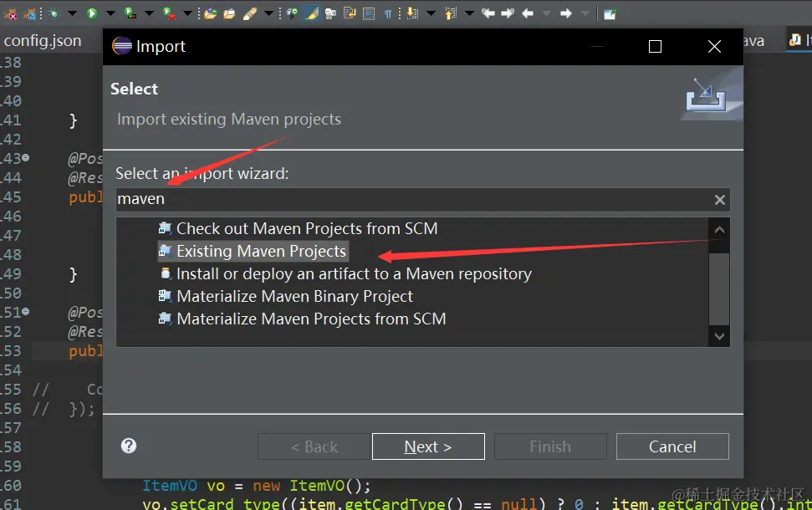This screenshot has height=510, width=812.
Task: Click the wizard list scroll-up arrow
Action: click(x=719, y=229)
